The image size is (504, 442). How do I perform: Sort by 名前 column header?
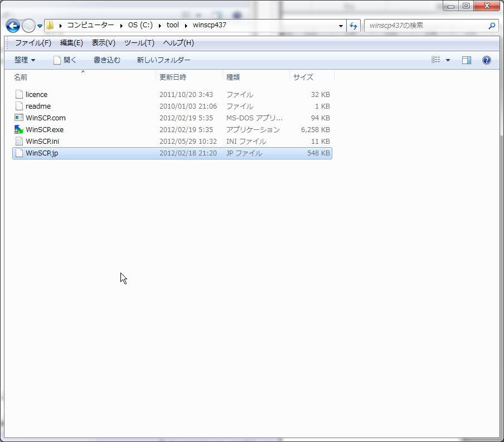click(21, 77)
